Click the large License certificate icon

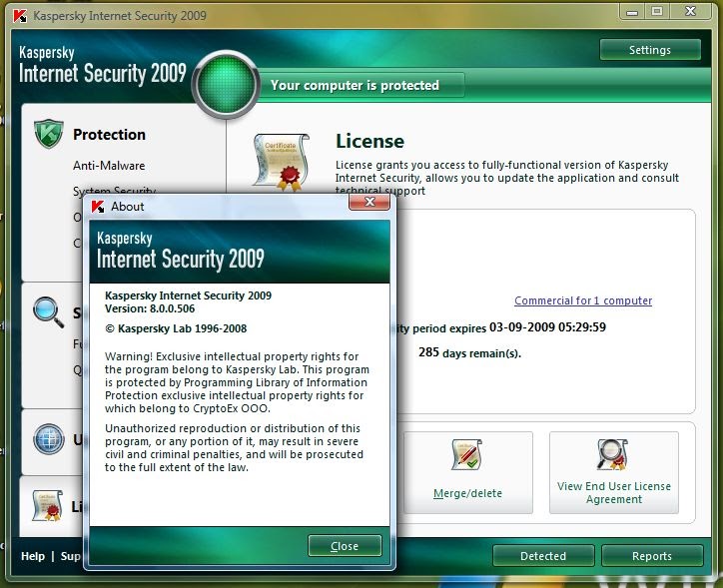point(282,162)
